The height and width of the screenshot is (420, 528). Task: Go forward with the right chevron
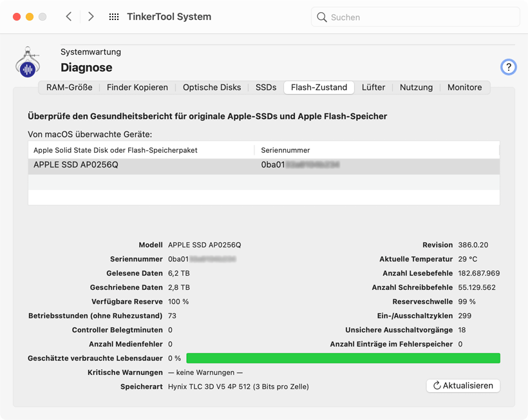91,17
